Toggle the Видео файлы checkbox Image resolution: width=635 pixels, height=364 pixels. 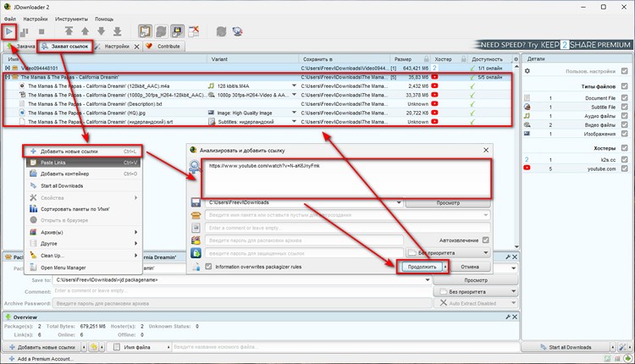[x=624, y=124]
